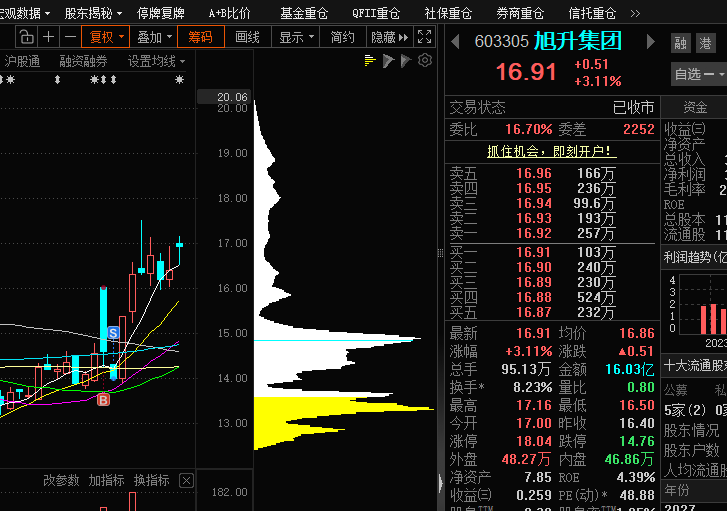The height and width of the screenshot is (511, 727).
Task: Click the 20.06 price label on axis
Action: pyautogui.click(x=224, y=96)
